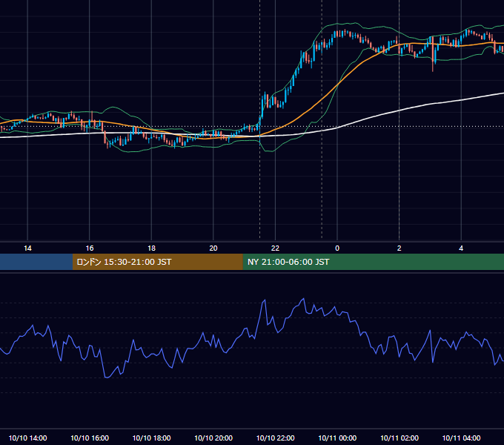Screen dimensions: 504x445
Task: Click the 10/11 04:00 date label
Action: tap(461, 438)
